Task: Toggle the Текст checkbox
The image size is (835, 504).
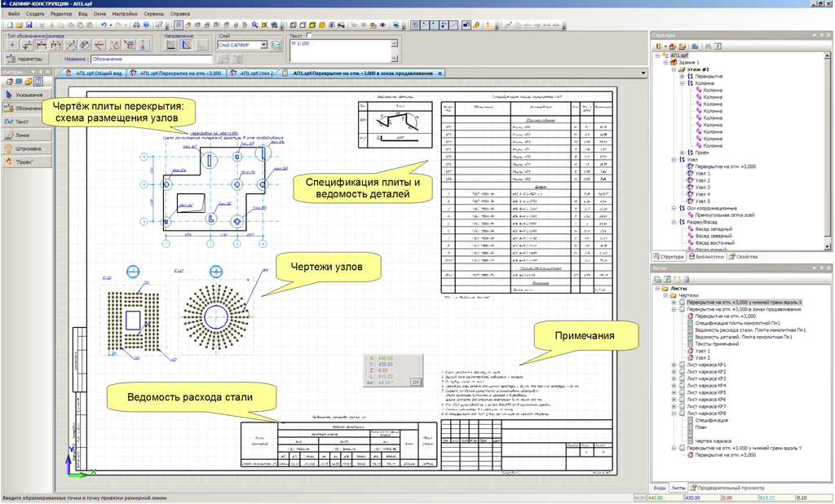Action: (309, 36)
